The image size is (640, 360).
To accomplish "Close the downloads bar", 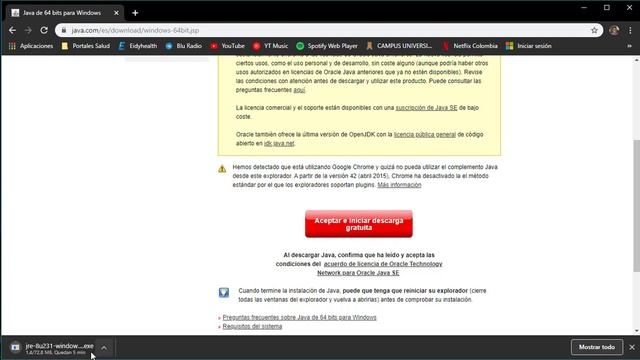I will (x=632, y=347).
